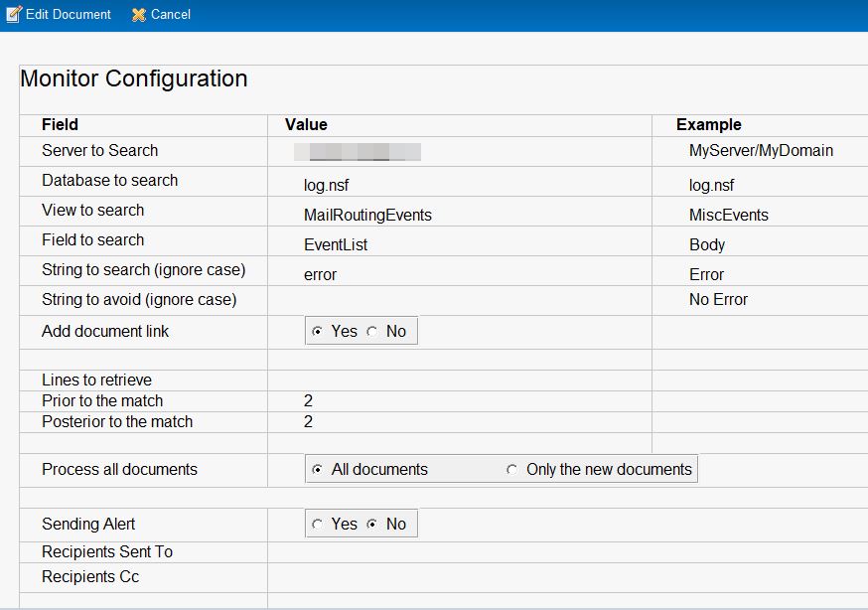Select Yes for Add document link
Image resolution: width=868 pixels, height=610 pixels.
317,332
